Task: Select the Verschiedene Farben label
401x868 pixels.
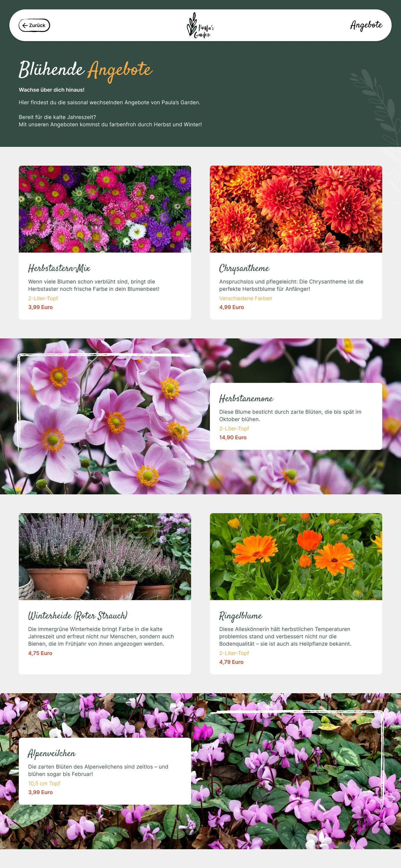Action: (x=245, y=298)
